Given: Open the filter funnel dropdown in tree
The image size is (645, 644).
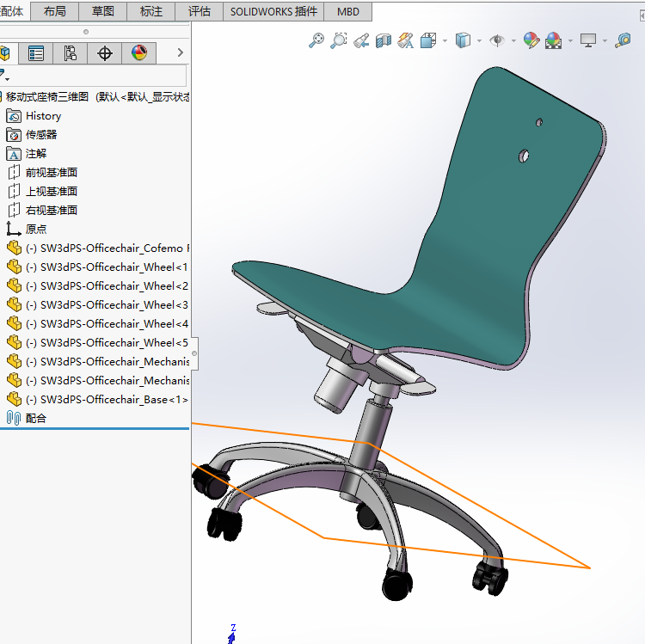Looking at the screenshot, I should [x=4, y=75].
